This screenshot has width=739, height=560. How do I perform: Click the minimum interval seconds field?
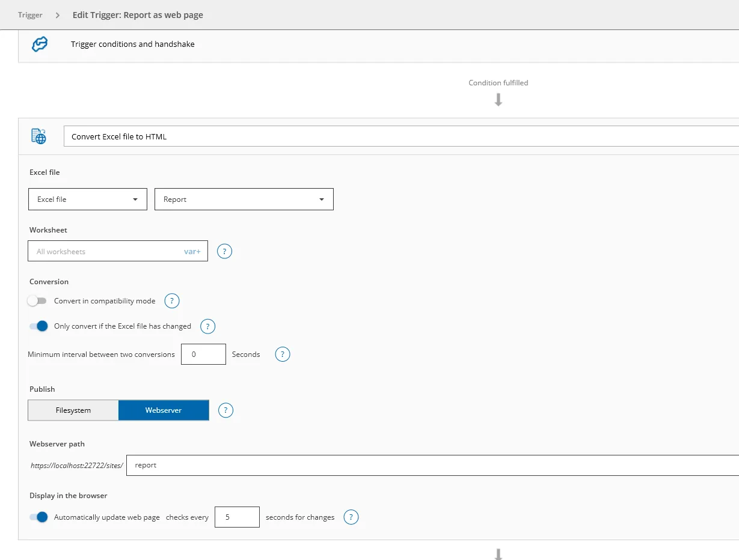point(204,355)
